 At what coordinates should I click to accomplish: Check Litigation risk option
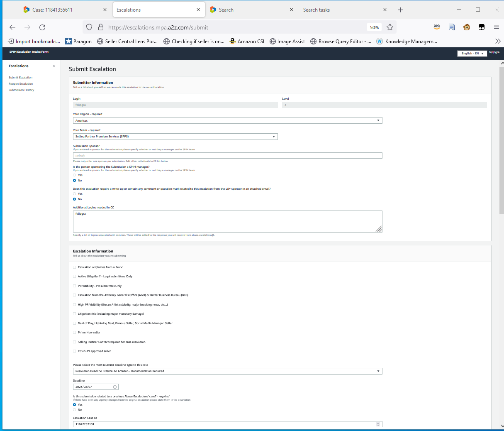click(x=75, y=314)
